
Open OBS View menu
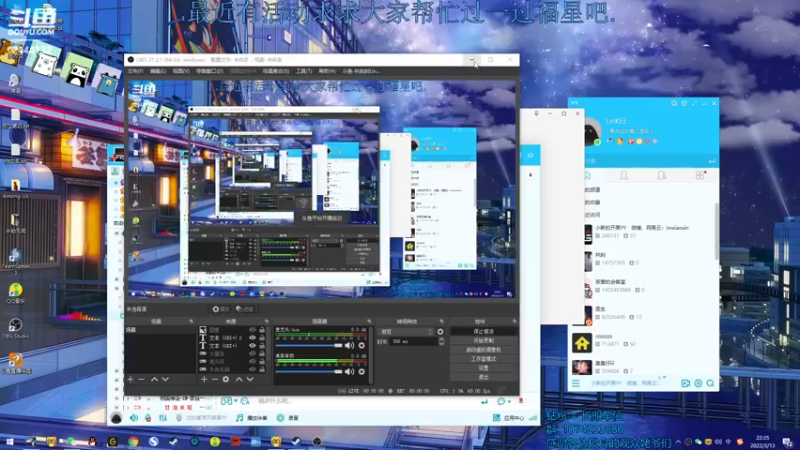click(x=181, y=71)
